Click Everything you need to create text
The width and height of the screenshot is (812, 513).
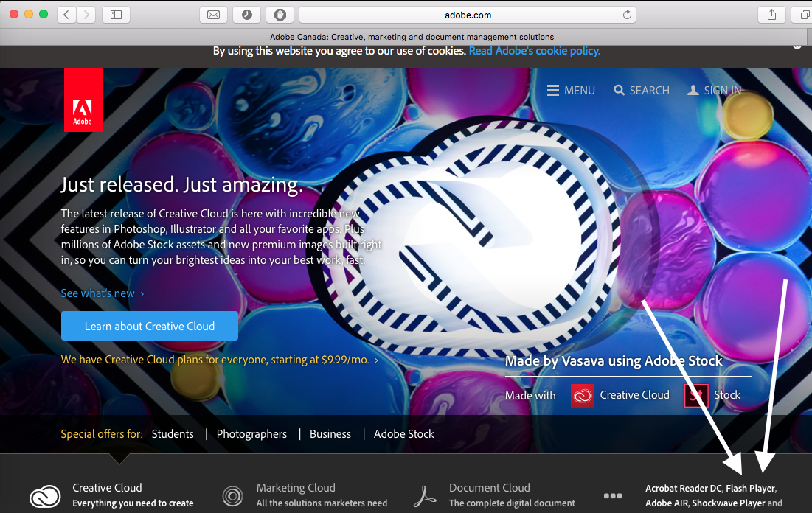(133, 503)
